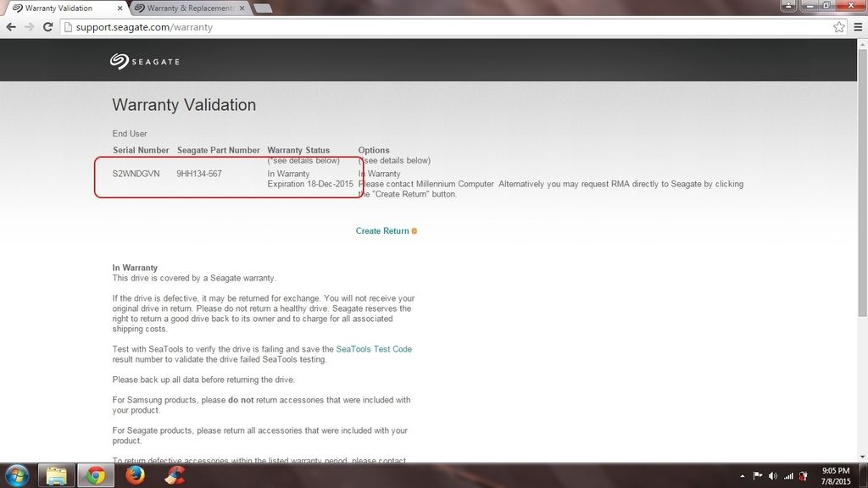Click 'This drive is covered by a Seagate warranty'
The width and height of the screenshot is (868, 488).
pyautogui.click(x=194, y=278)
